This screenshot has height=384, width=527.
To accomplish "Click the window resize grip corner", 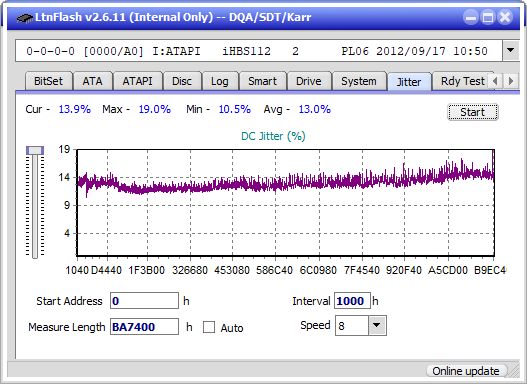I will 514,371.
